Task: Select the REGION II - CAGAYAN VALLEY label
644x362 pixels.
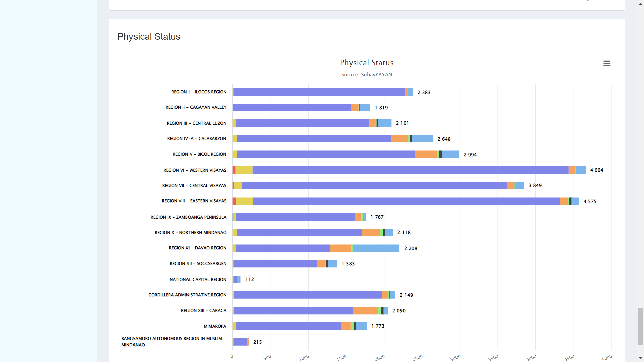Action: point(196,107)
